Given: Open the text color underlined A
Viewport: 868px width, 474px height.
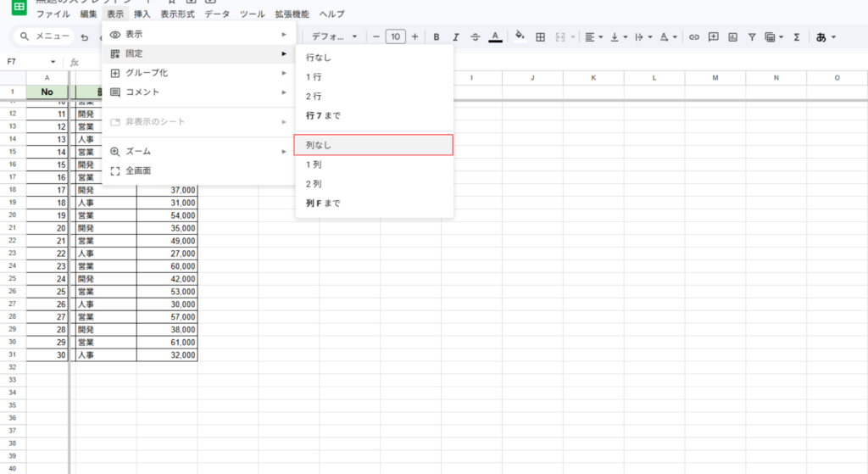Looking at the screenshot, I should [x=496, y=36].
